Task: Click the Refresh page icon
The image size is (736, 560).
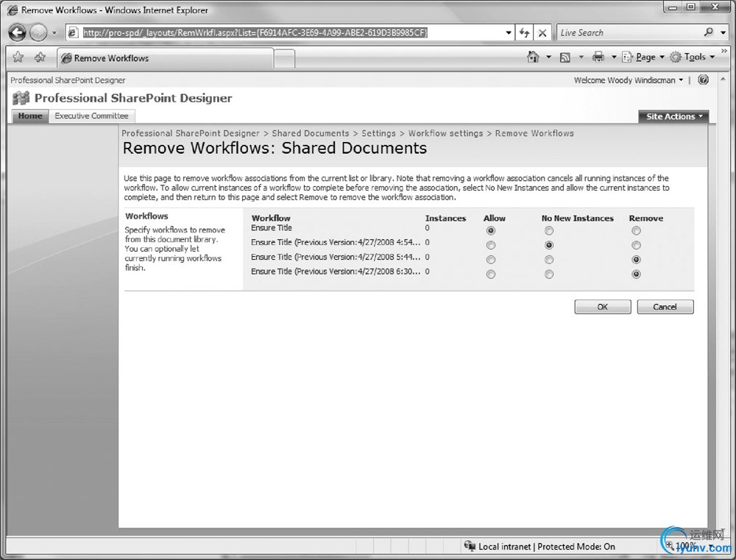Action: click(x=524, y=33)
